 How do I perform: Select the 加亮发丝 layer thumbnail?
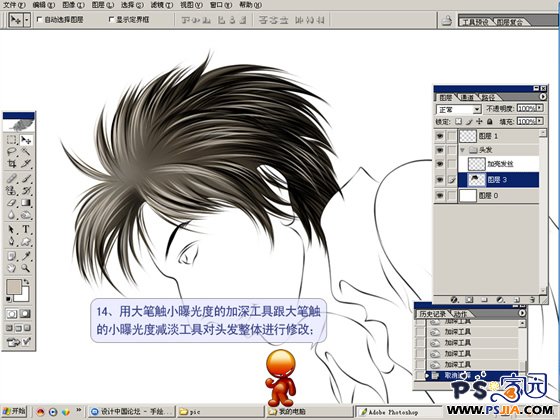(476, 164)
